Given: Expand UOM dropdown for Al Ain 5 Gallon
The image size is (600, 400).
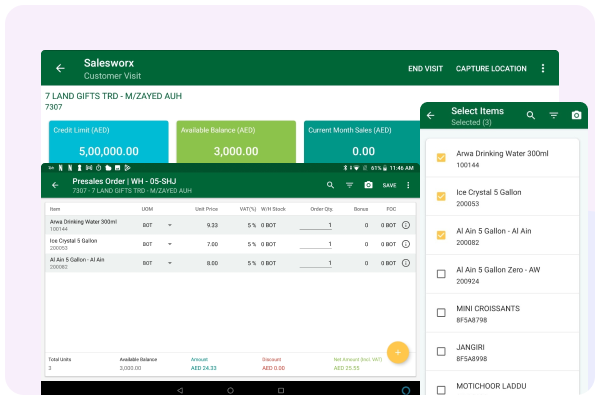Looking at the screenshot, I should coord(169,263).
